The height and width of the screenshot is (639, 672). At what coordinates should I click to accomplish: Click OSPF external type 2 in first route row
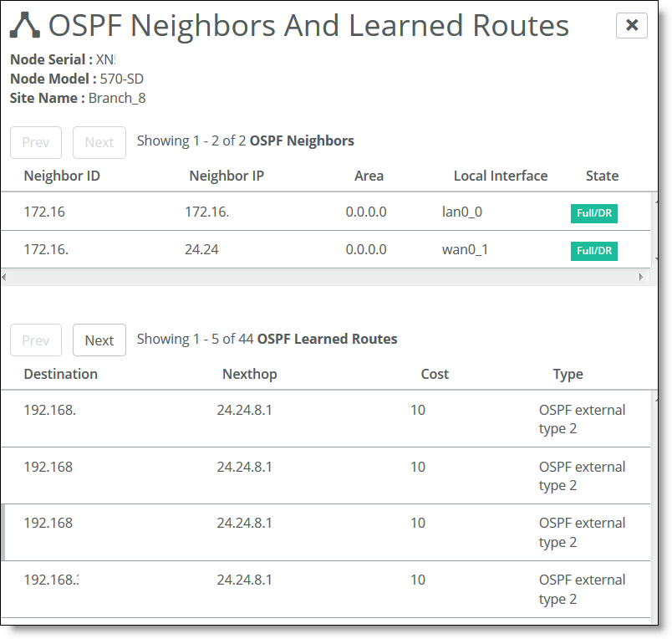(582, 419)
